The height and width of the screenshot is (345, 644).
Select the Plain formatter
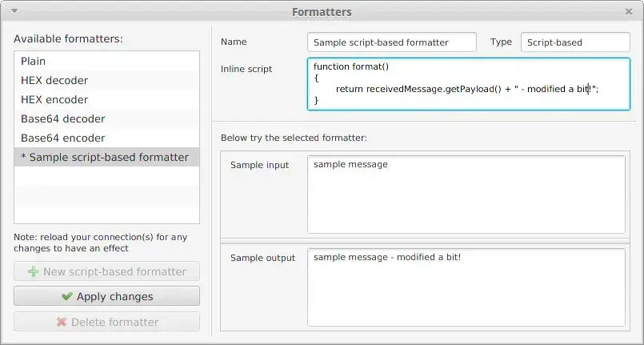[106, 61]
